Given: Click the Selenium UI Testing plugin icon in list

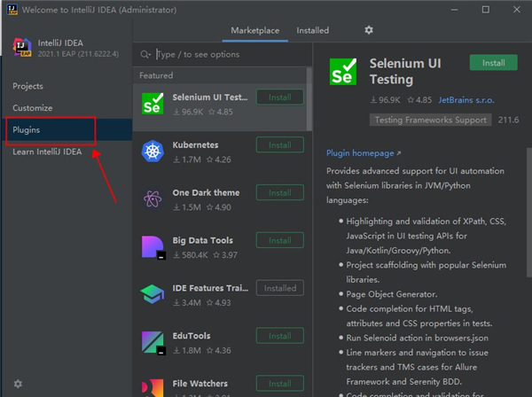Looking at the screenshot, I should coord(152,103).
